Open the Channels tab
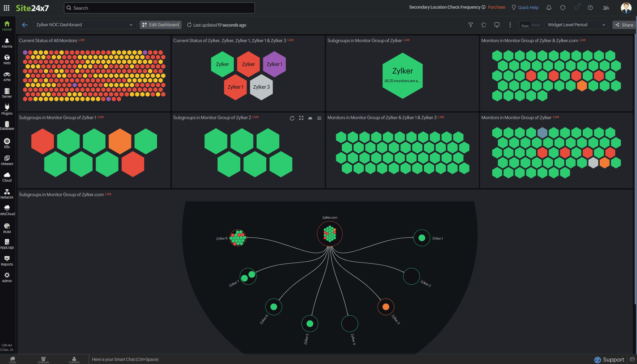Image resolution: width=637 pixels, height=364 pixels. (x=43, y=360)
